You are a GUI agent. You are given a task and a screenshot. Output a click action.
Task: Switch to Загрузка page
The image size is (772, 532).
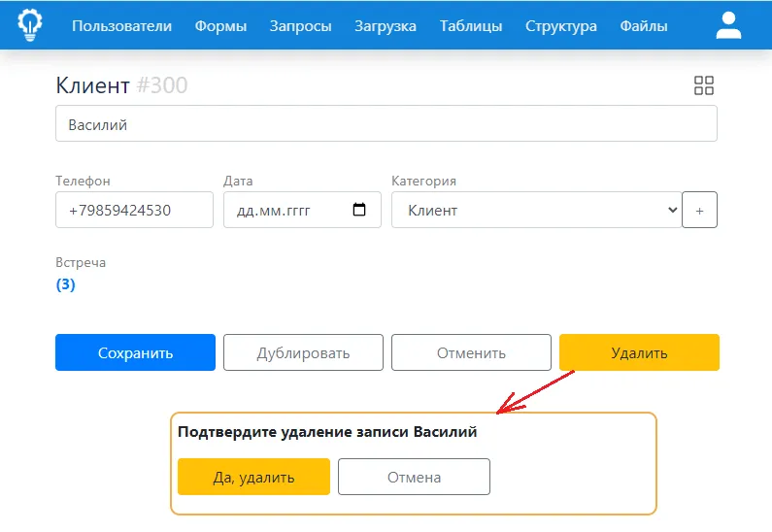pyautogui.click(x=386, y=25)
